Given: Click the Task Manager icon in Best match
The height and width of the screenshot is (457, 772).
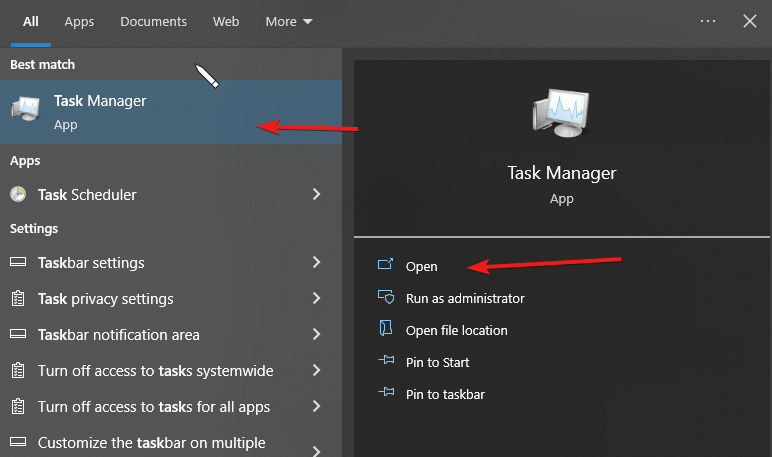Looking at the screenshot, I should [26, 111].
